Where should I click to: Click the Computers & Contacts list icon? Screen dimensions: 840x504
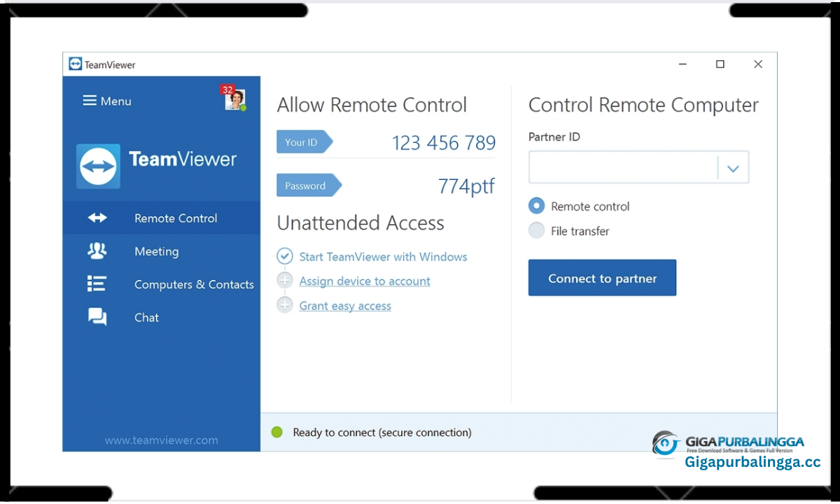97,283
